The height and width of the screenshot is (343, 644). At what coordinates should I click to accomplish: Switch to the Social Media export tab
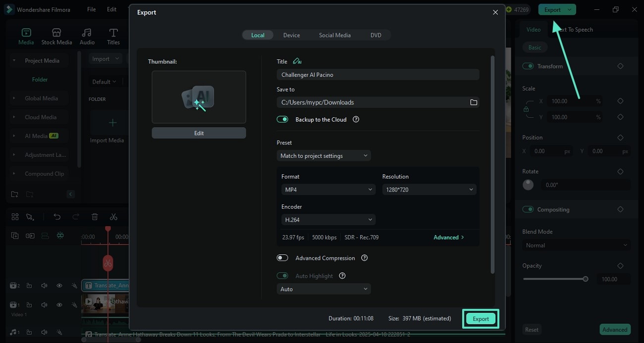335,35
